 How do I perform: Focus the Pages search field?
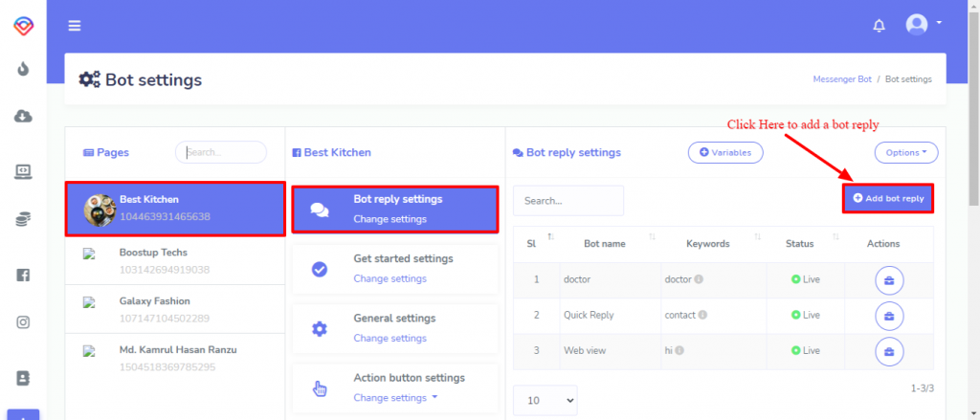tap(221, 152)
